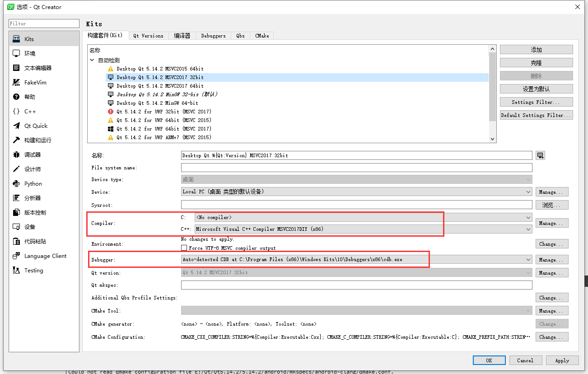
Task: Open the 调试器 bug icon
Action: pos(16,154)
